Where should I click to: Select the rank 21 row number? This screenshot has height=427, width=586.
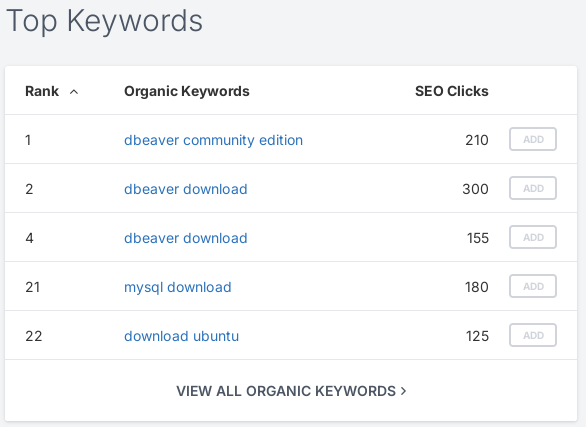(33, 287)
